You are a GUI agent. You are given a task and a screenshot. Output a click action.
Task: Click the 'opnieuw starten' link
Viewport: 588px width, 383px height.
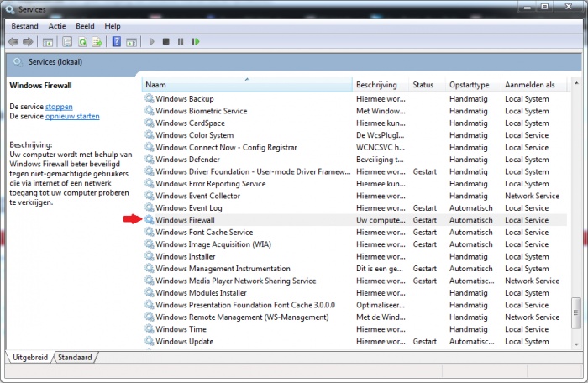click(x=72, y=116)
